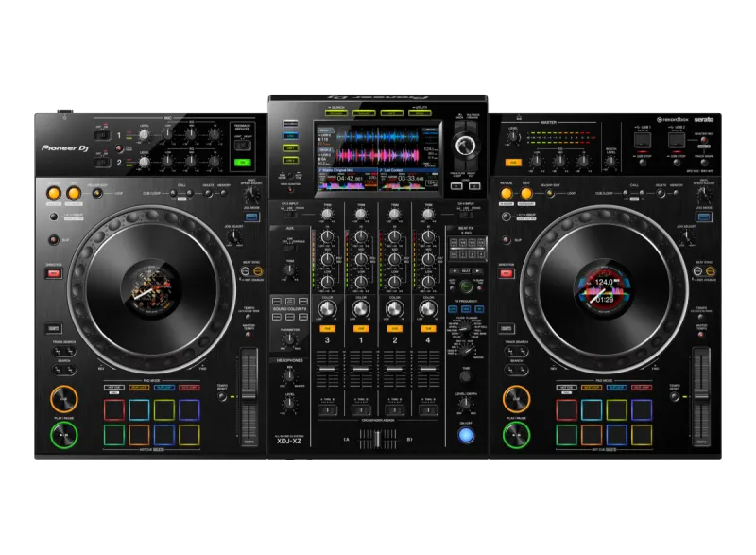Select BEAT JUMP pad mode on left deck
Image resolution: width=756 pixels, height=555 pixels.
coord(189,388)
